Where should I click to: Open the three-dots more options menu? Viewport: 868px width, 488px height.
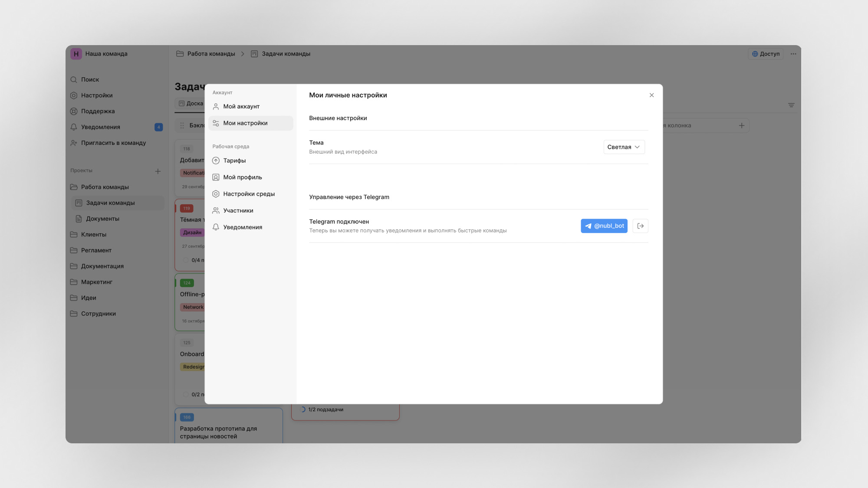793,54
